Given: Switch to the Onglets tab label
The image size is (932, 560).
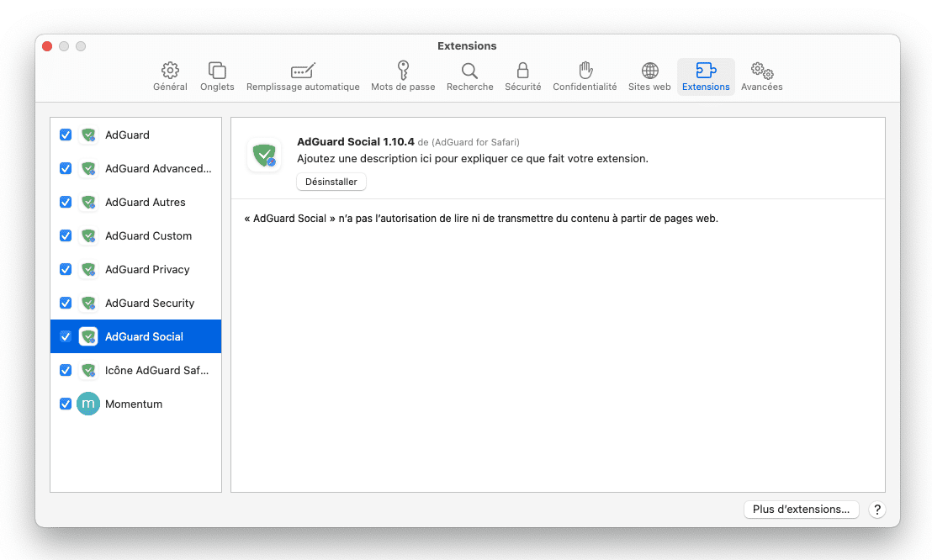Looking at the screenshot, I should [217, 87].
